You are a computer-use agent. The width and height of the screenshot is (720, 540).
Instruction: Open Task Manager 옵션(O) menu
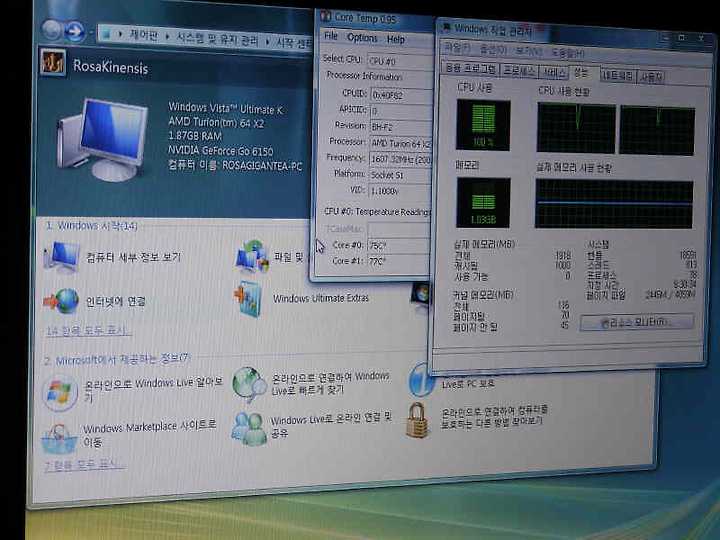pos(493,49)
